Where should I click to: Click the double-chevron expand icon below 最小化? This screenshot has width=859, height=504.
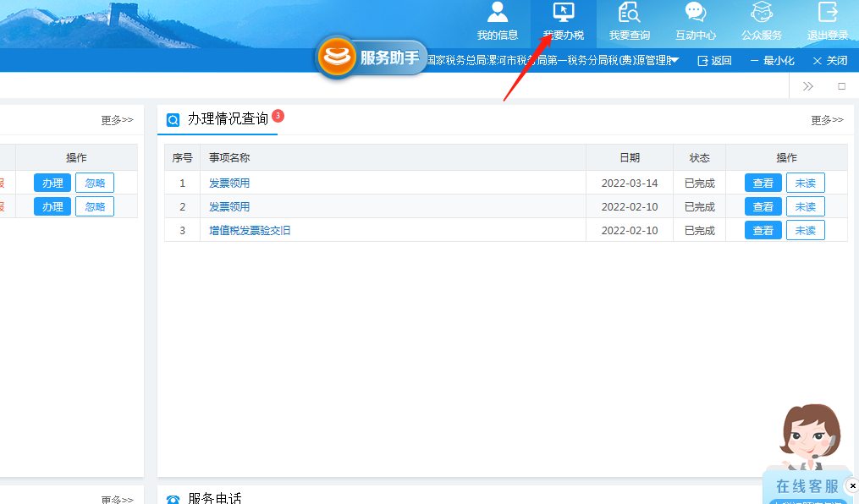(807, 86)
